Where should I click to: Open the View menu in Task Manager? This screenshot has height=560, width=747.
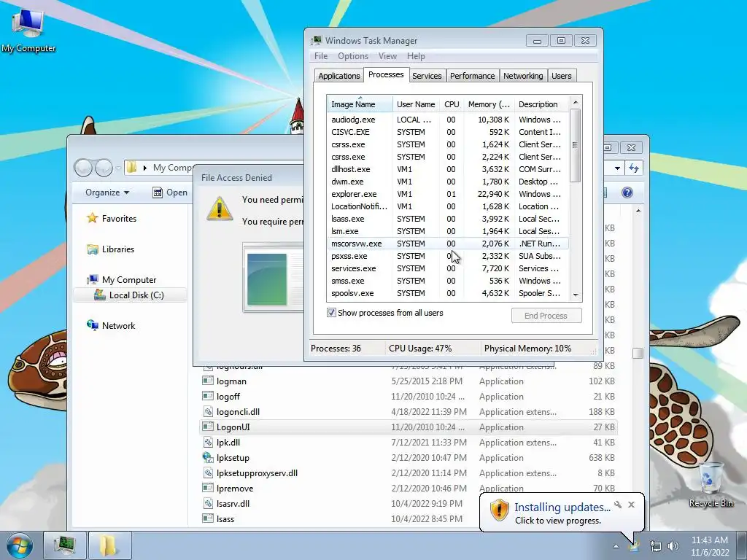click(387, 56)
